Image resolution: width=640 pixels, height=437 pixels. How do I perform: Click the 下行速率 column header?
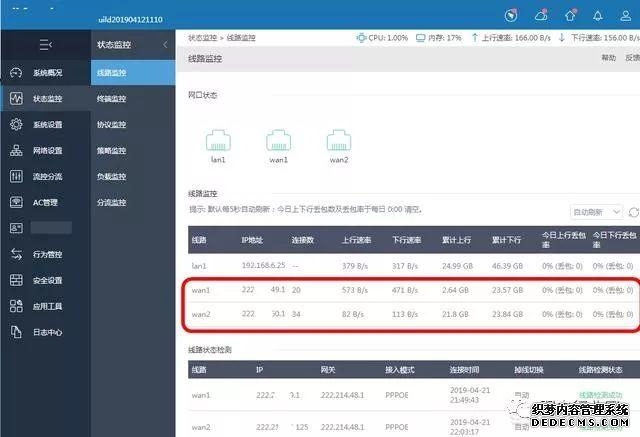point(407,240)
